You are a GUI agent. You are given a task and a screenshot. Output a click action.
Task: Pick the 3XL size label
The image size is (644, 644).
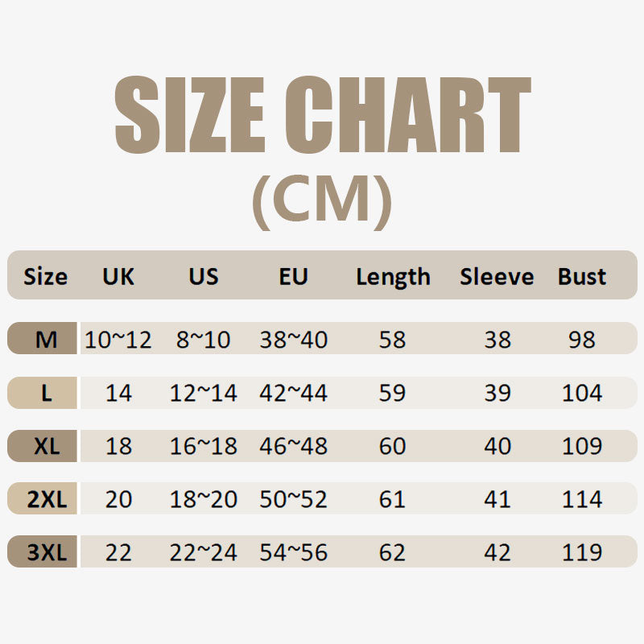click(46, 553)
